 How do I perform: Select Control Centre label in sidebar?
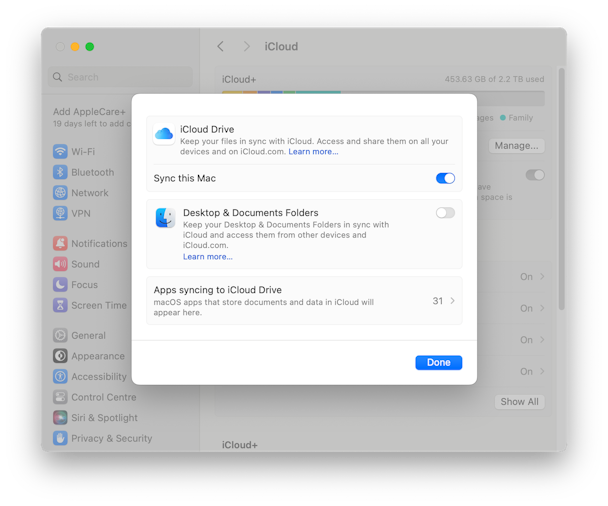[x=104, y=397]
